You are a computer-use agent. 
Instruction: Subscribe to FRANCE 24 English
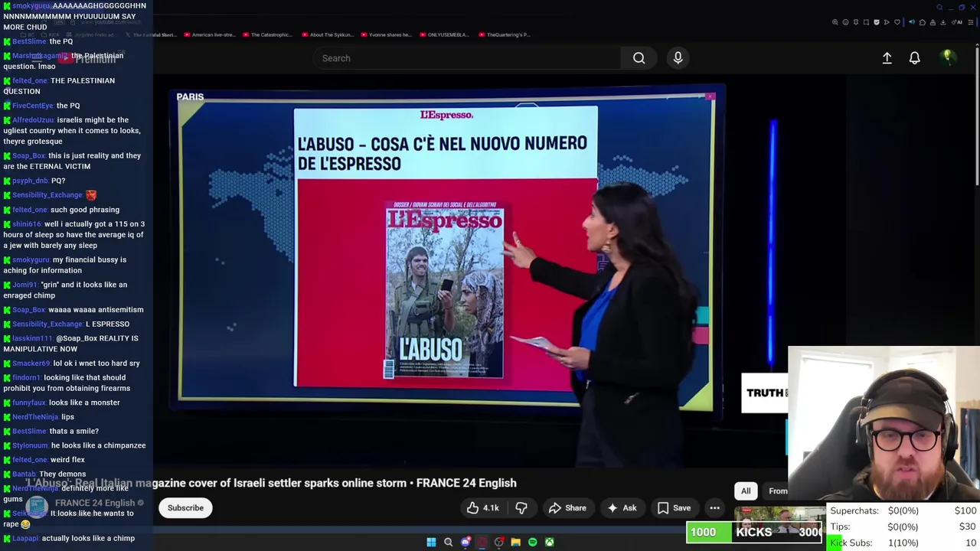185,507
